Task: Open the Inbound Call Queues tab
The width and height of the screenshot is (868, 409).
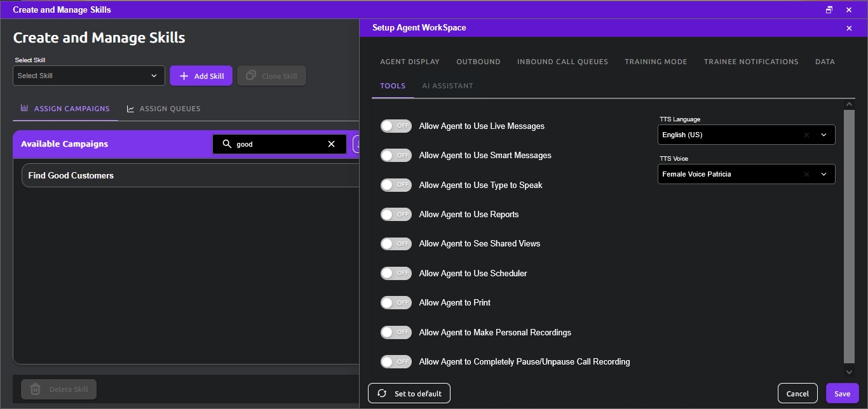Action: point(562,62)
